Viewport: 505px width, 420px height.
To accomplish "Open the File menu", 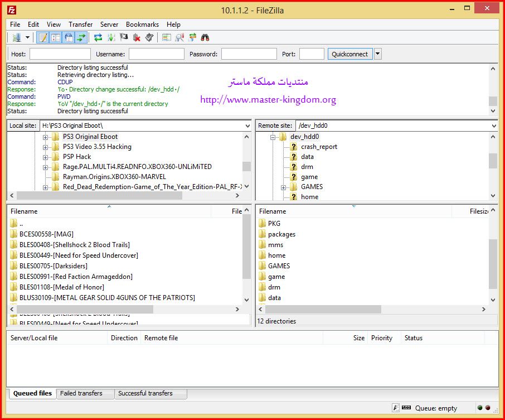I will point(15,25).
